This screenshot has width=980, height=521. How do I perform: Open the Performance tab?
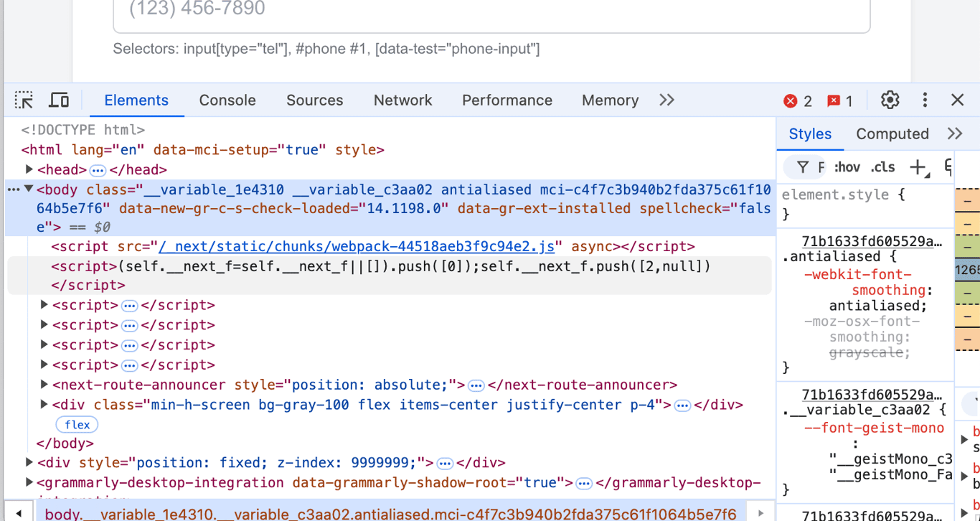coord(507,100)
